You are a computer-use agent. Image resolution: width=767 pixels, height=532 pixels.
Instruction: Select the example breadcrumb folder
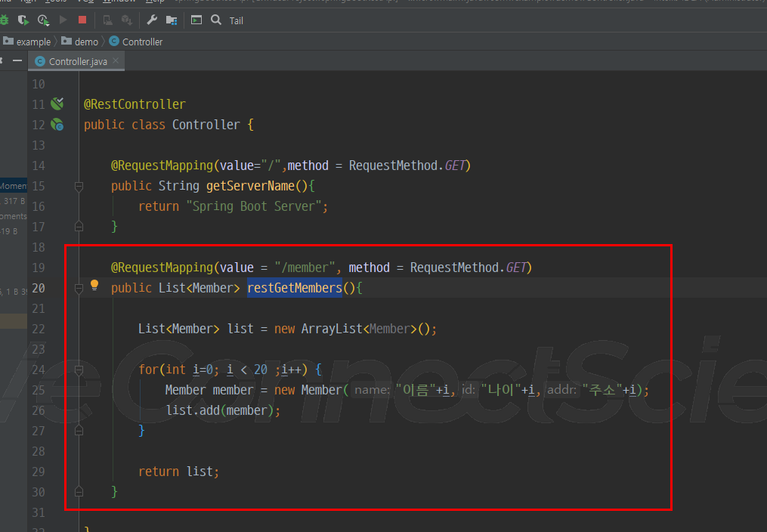[27, 42]
